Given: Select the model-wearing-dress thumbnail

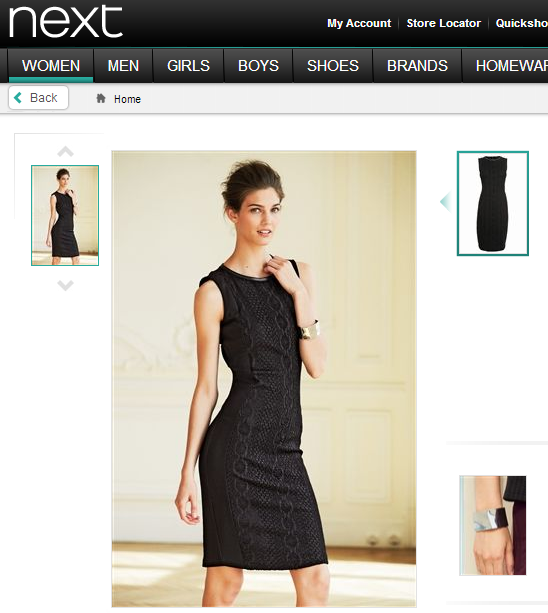Looking at the screenshot, I should click(x=65, y=215).
